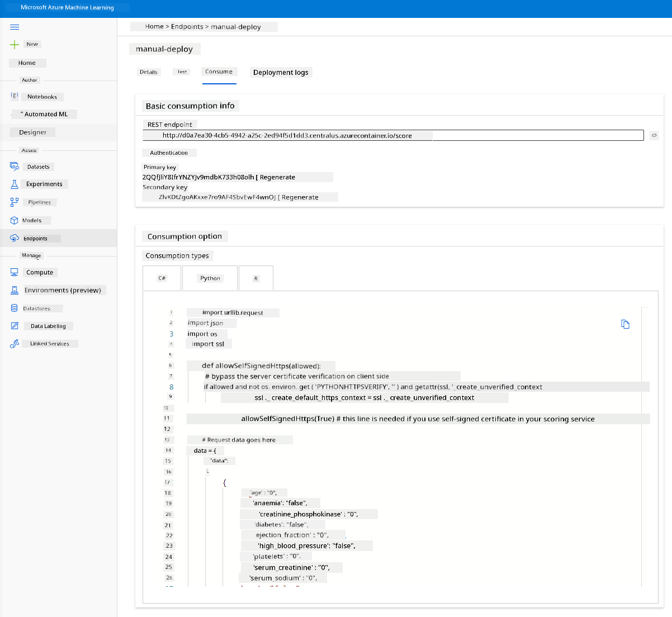Screen dimensions: 672x617
Task: Switch to the Test tab
Action: point(182,72)
